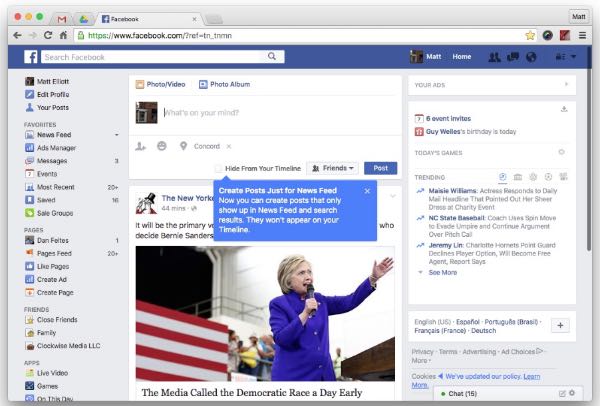600x406 pixels.
Task: Open Ads Manager in the sidebar
Action: coord(51,148)
